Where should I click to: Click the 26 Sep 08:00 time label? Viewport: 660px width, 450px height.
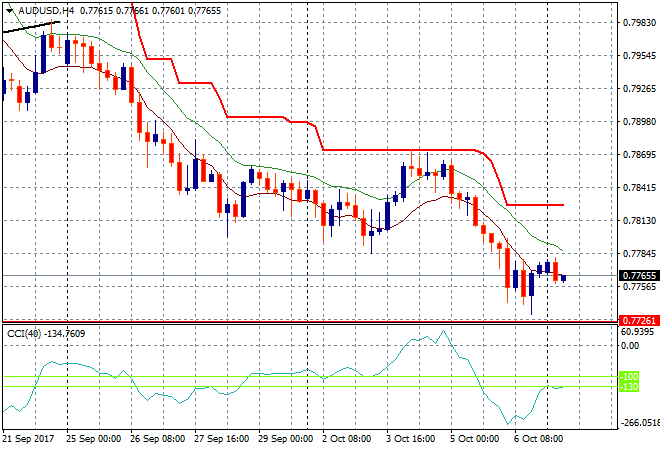click(x=157, y=439)
